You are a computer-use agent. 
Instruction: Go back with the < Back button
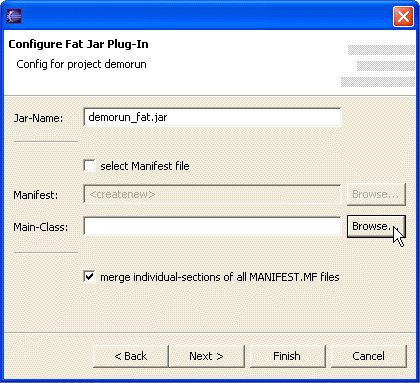130,356
